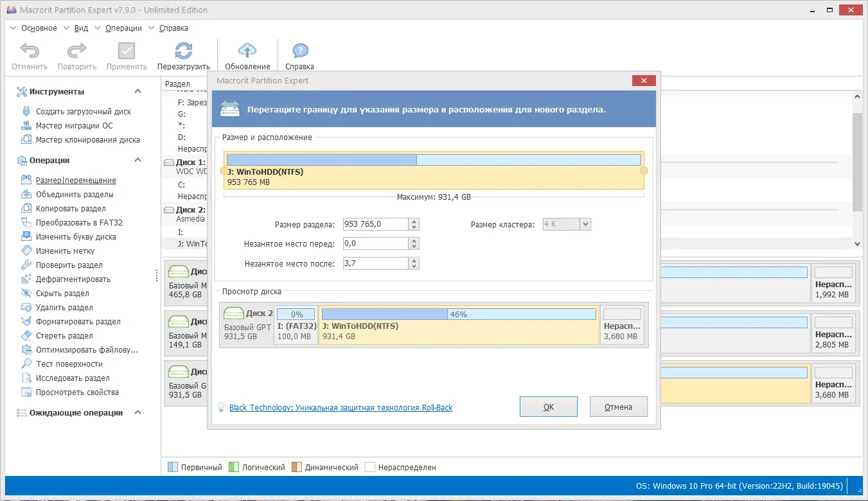The width and height of the screenshot is (868, 501).
Task: Pick the Стереть раздел eraser icon
Action: pos(26,335)
